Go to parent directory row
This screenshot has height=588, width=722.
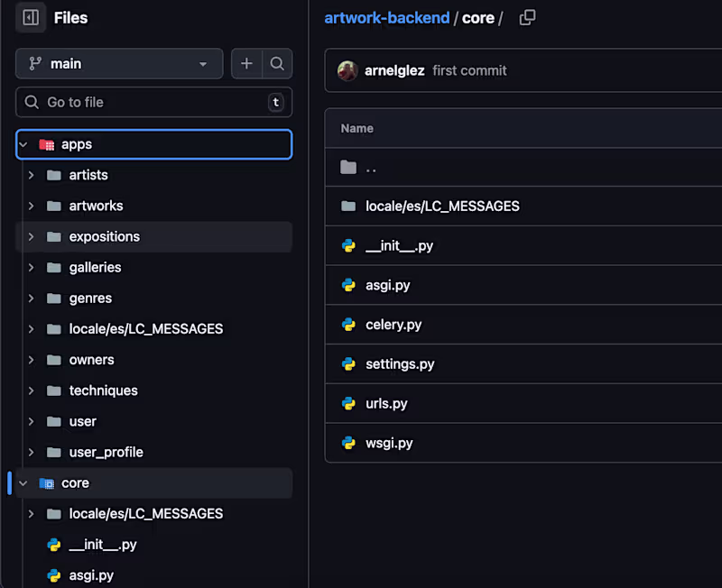coord(371,168)
